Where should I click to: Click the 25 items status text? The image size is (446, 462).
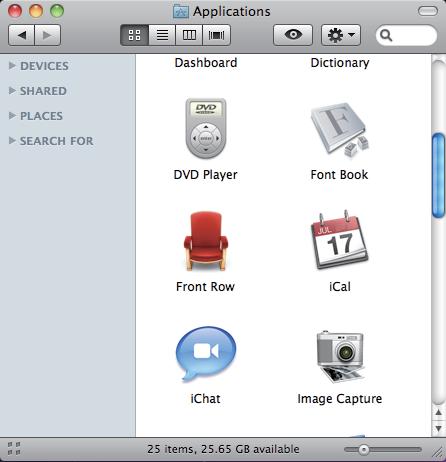point(223,449)
